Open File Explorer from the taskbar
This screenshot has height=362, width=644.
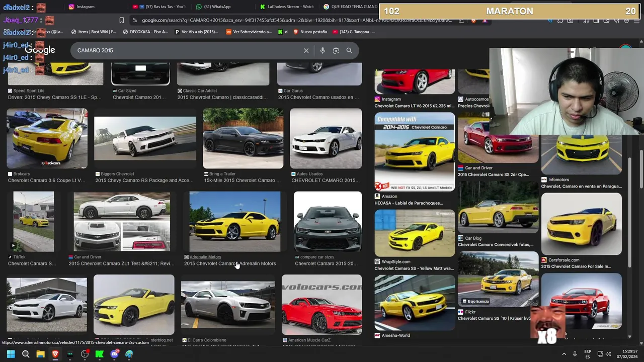40,354
